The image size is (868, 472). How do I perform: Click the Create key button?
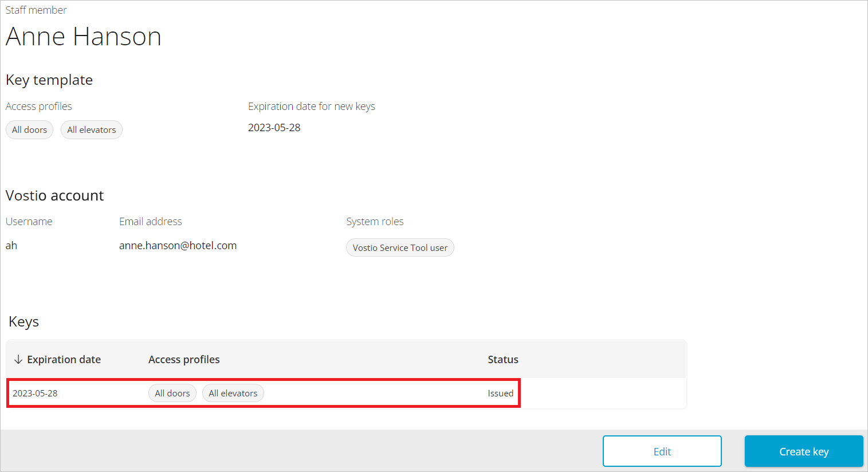click(803, 451)
